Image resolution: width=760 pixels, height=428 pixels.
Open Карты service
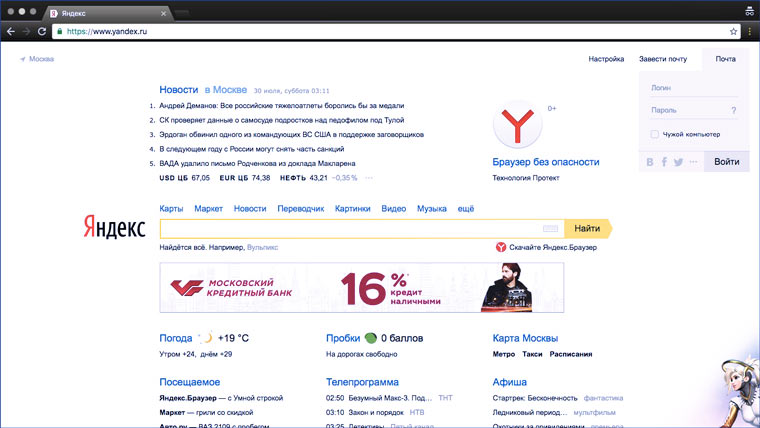point(171,209)
